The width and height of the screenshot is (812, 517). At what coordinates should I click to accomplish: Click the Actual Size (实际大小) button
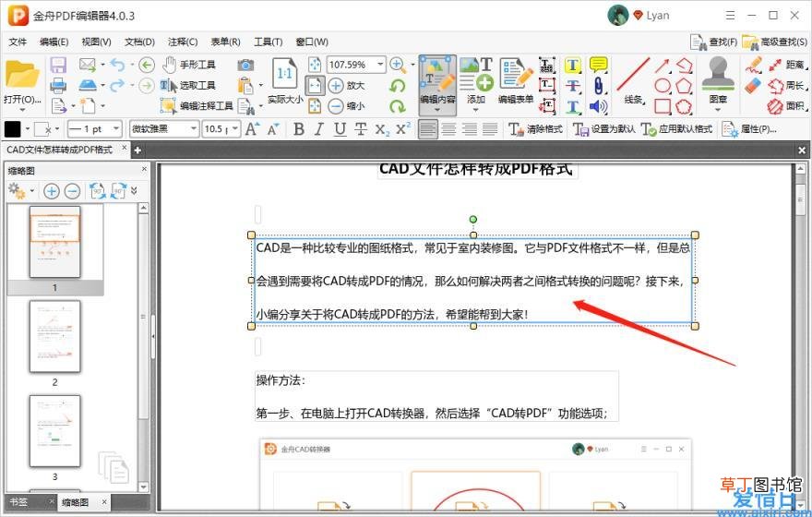285,80
